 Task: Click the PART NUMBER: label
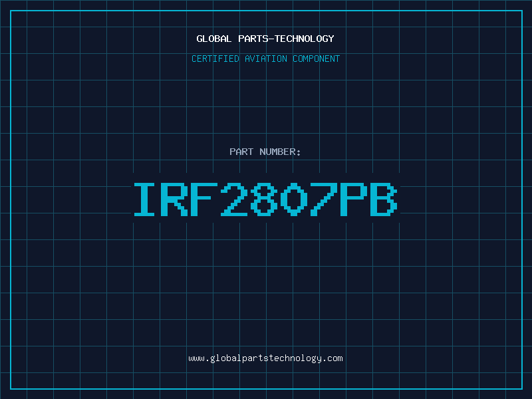(x=265, y=152)
